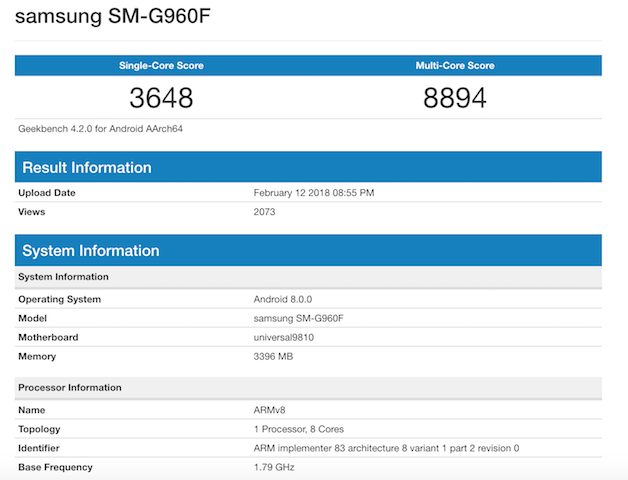Click the Upload Date row label

click(47, 193)
